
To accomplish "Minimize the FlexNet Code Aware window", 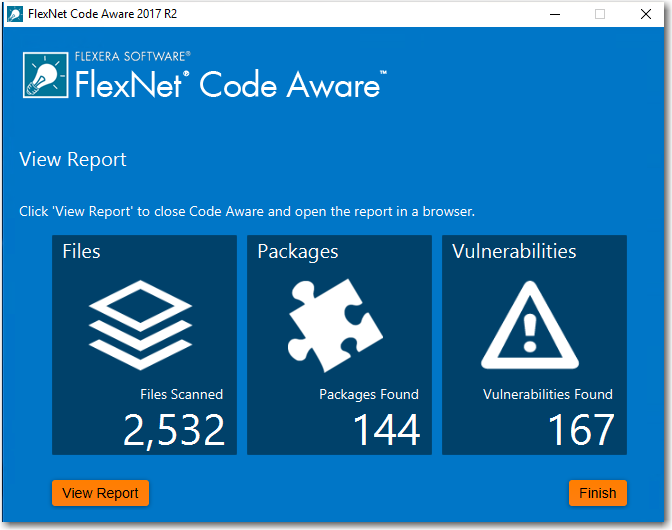I will (554, 14).
